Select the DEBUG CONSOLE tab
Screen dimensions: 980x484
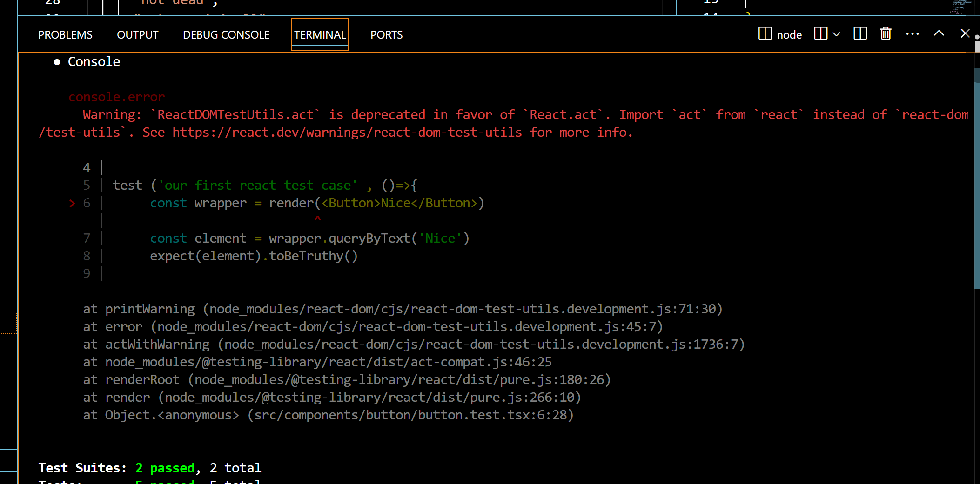click(226, 35)
